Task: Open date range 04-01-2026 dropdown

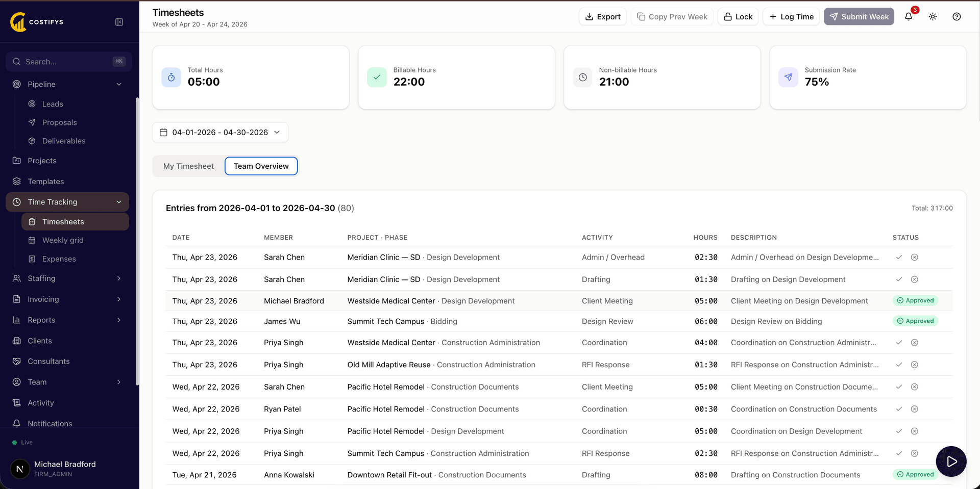Action: tap(220, 133)
